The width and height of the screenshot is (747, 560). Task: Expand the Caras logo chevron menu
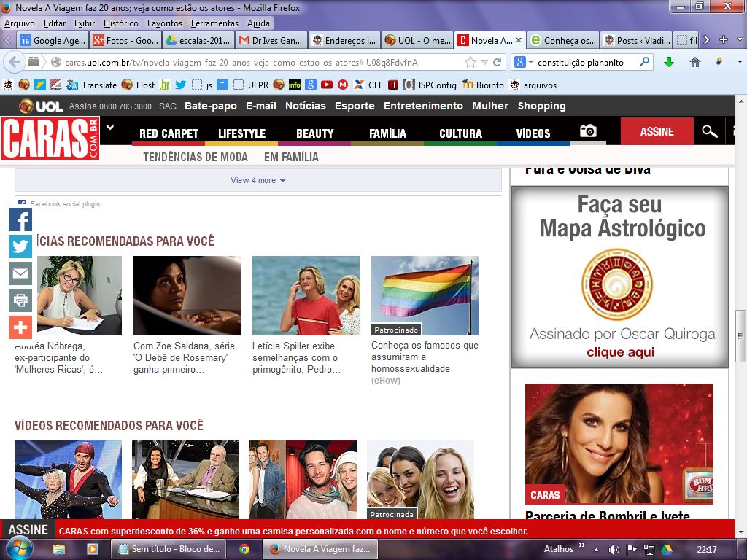[110, 127]
